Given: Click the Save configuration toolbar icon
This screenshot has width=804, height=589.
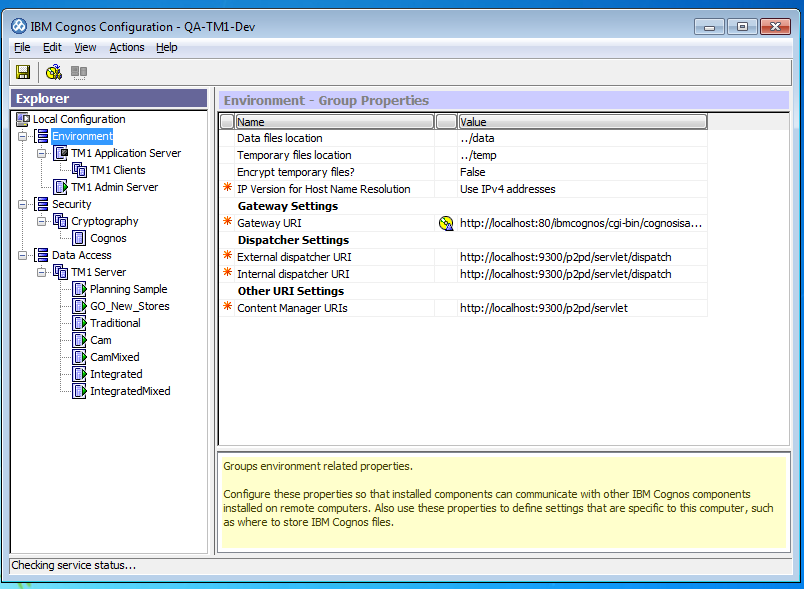Looking at the screenshot, I should pos(23,72).
